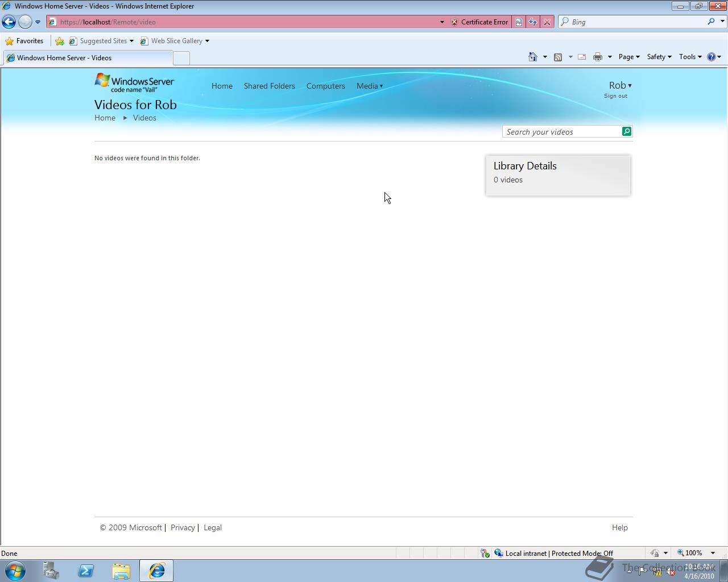Launch Windows PowerShell from taskbar

(x=86, y=571)
